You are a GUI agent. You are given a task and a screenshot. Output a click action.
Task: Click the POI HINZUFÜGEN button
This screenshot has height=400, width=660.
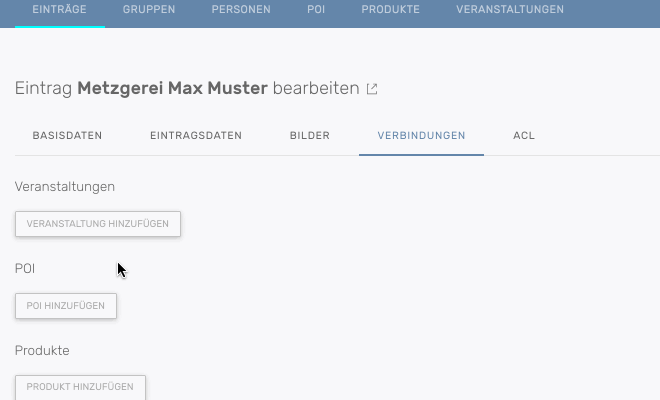tap(66, 305)
